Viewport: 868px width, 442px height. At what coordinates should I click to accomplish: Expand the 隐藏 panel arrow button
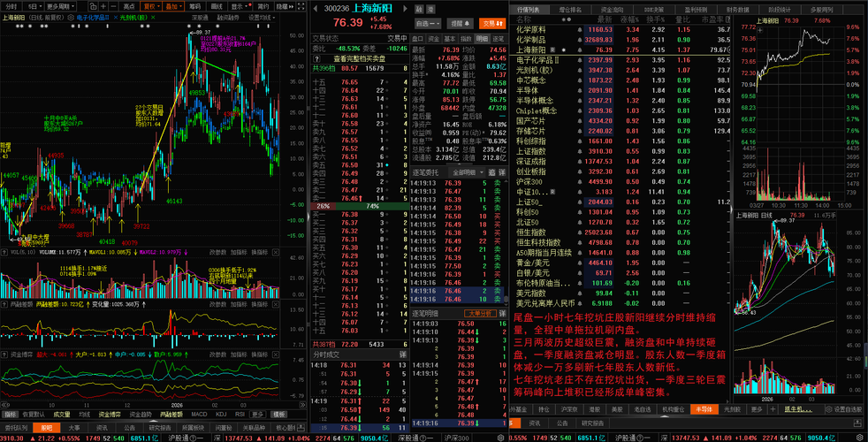click(x=284, y=7)
